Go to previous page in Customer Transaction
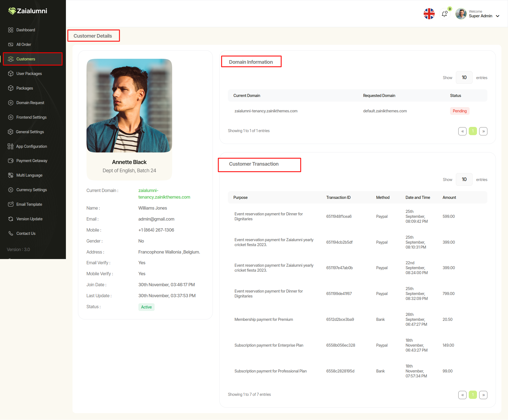 (462, 395)
